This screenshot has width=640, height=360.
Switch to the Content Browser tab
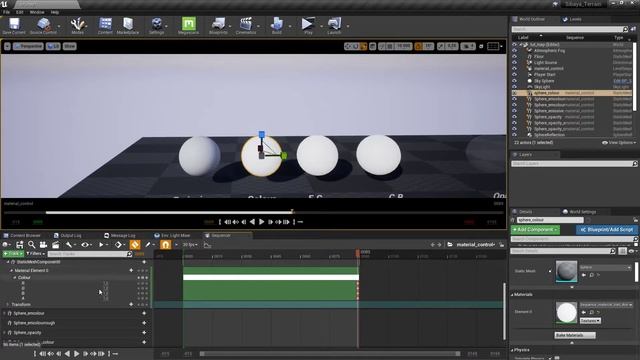point(22,236)
